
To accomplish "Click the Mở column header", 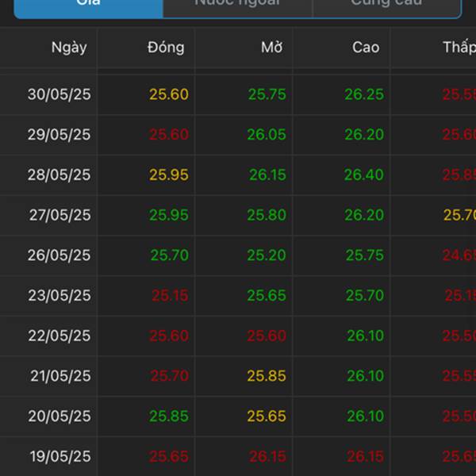I will [x=271, y=48].
